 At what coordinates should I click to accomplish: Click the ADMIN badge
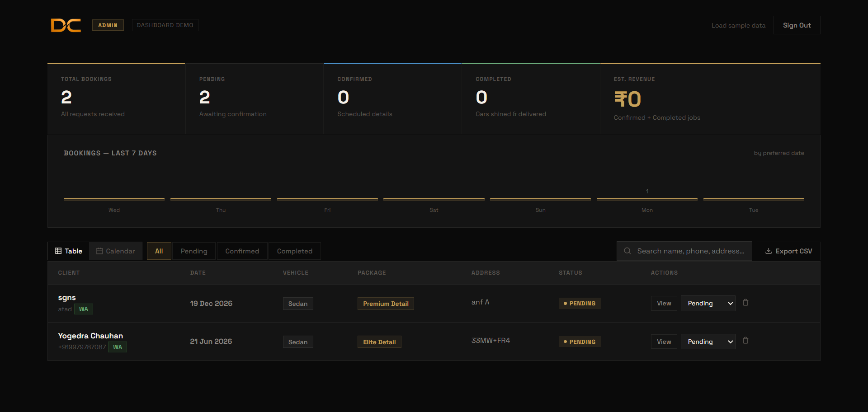(x=108, y=25)
